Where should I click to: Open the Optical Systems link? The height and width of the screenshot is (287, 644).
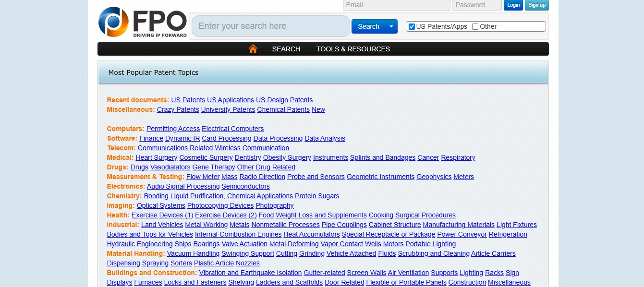161,205
